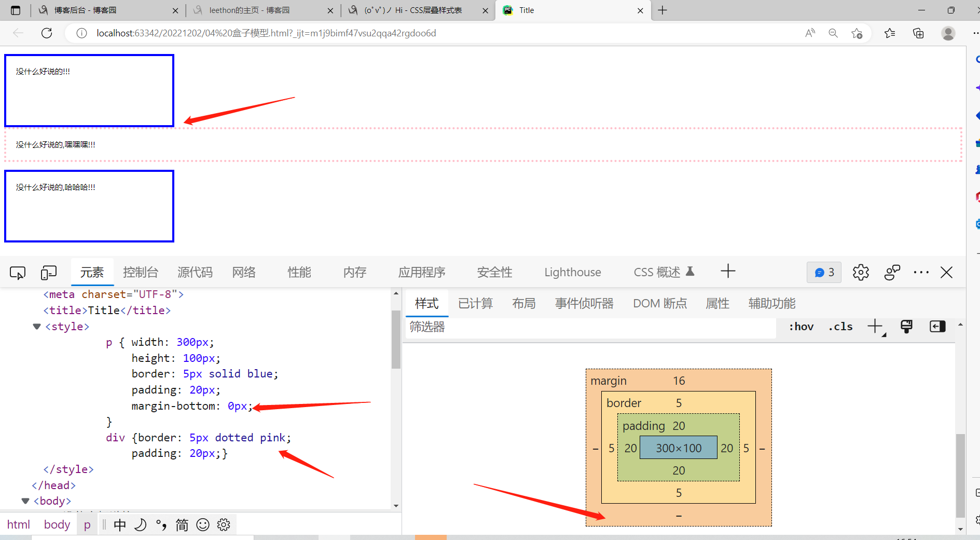This screenshot has width=980, height=540.
Task: Add more tools to DevTools tab bar
Action: coord(728,271)
